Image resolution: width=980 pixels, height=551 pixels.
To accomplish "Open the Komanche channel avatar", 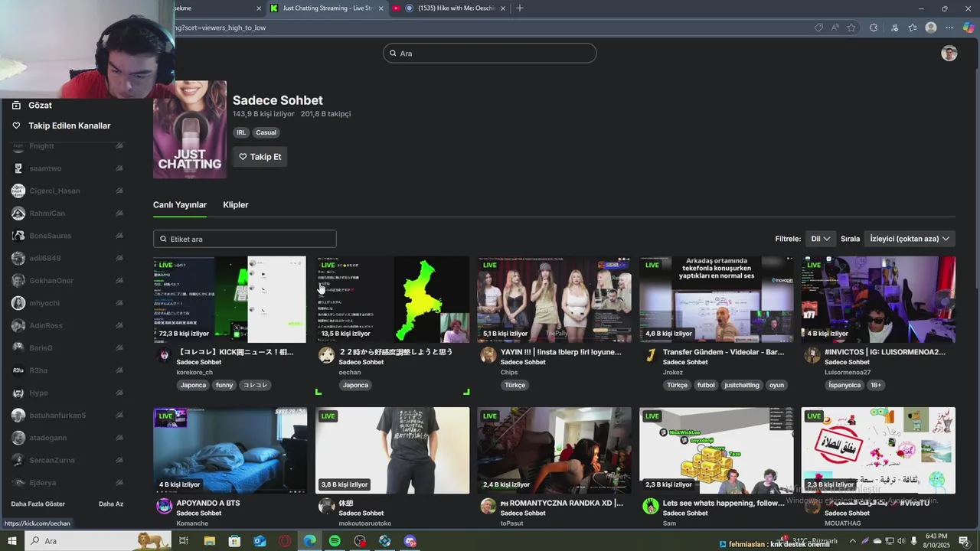I will point(164,506).
